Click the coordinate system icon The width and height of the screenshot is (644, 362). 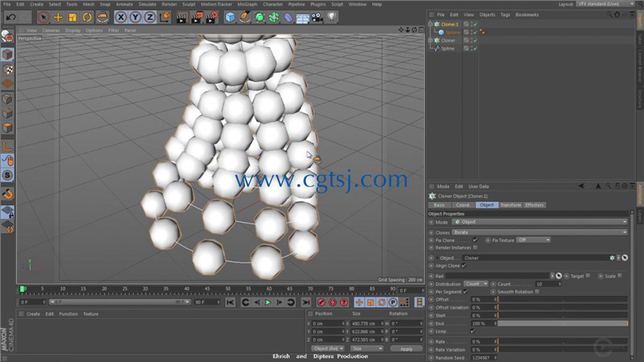165,17
